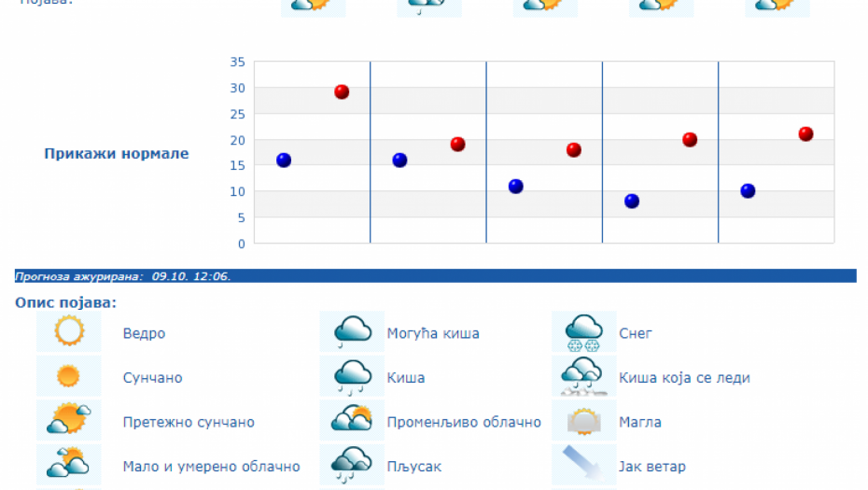Click the Мало и умерено облачно icon
Image resolution: width=868 pixels, height=490 pixels.
(x=68, y=465)
